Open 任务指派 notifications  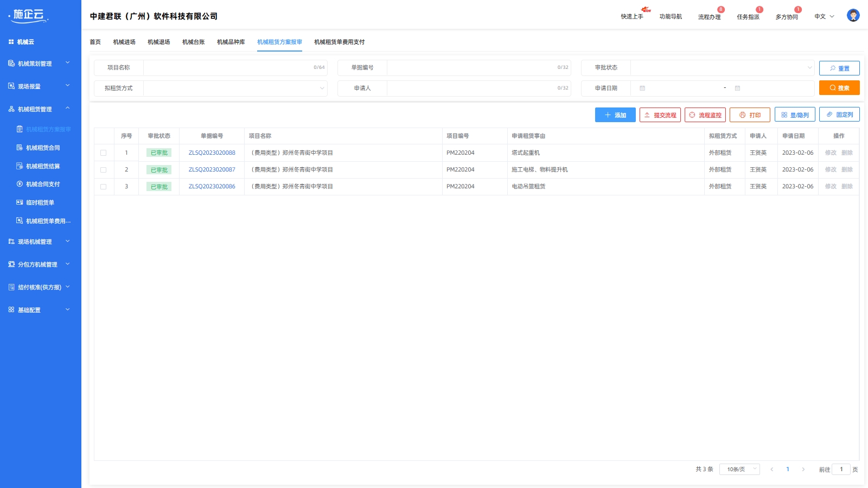pyautogui.click(x=748, y=17)
